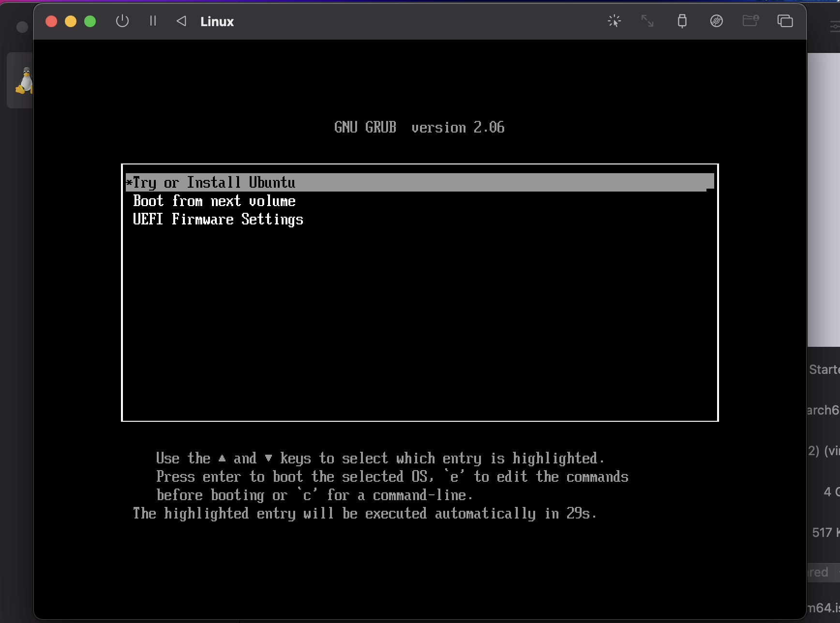Click the "Linux" window title
Image resolution: width=840 pixels, height=623 pixels.
(217, 22)
